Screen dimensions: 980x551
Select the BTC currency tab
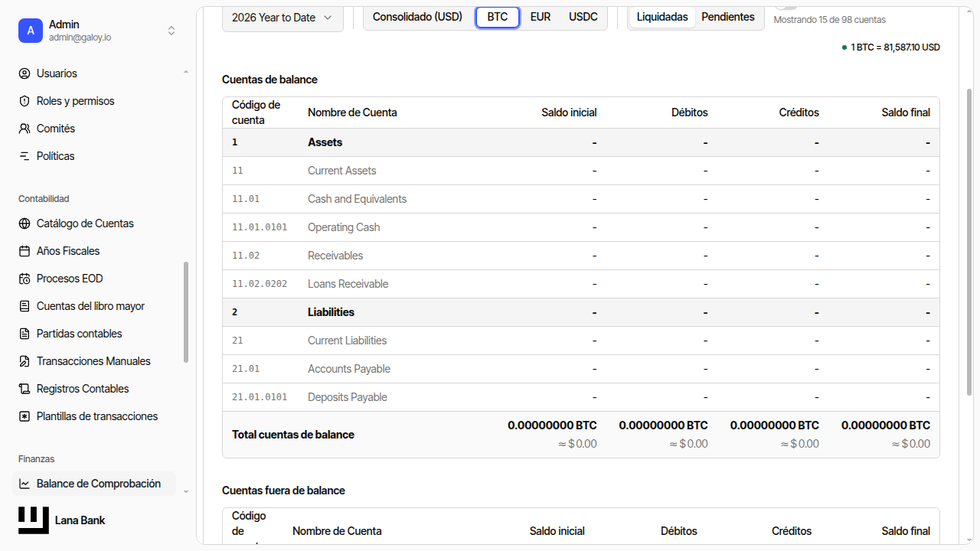[x=498, y=17]
